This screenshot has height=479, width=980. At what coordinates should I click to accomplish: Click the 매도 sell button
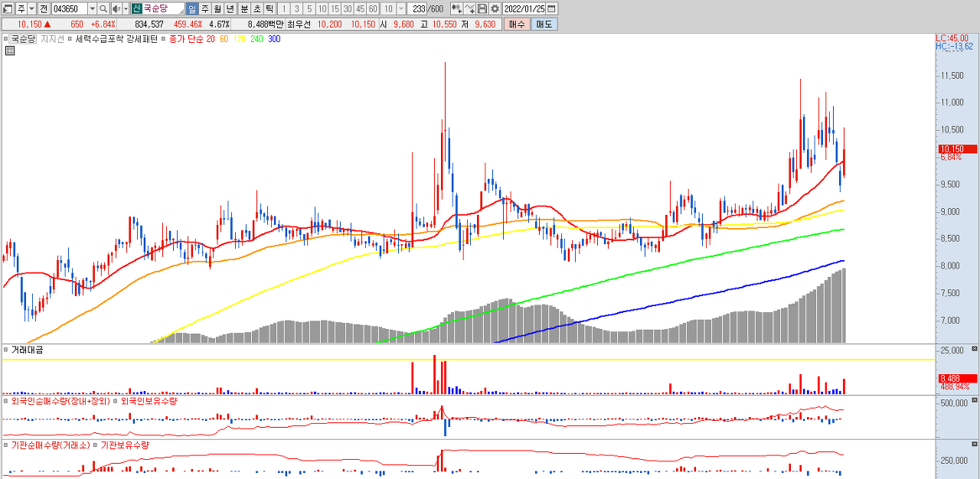click(x=544, y=24)
